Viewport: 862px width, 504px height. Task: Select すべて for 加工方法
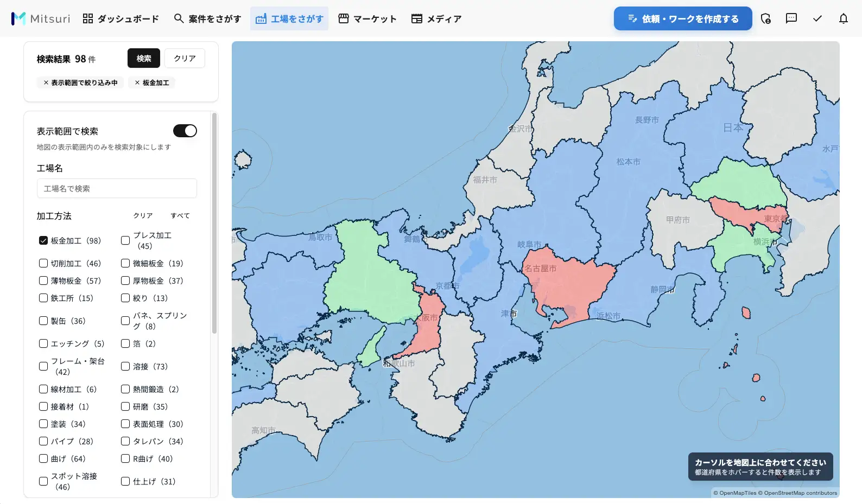(180, 215)
